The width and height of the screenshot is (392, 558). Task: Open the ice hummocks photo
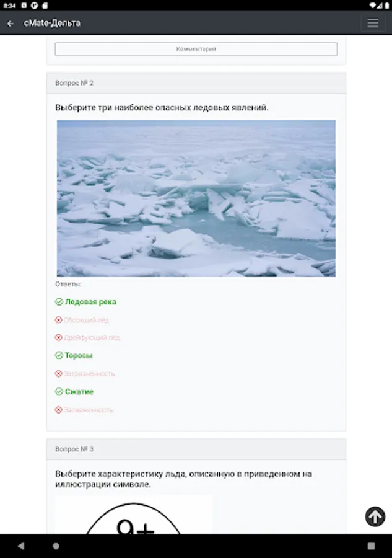196,198
